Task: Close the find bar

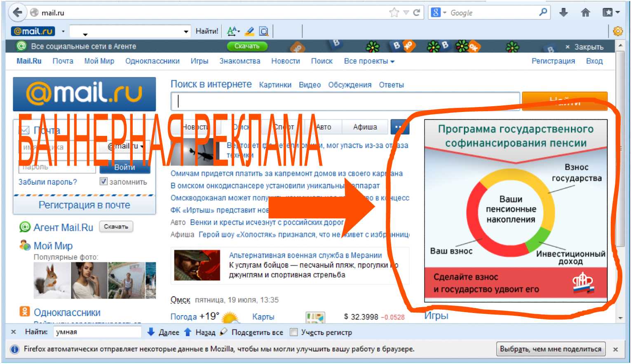Action: 14,332
